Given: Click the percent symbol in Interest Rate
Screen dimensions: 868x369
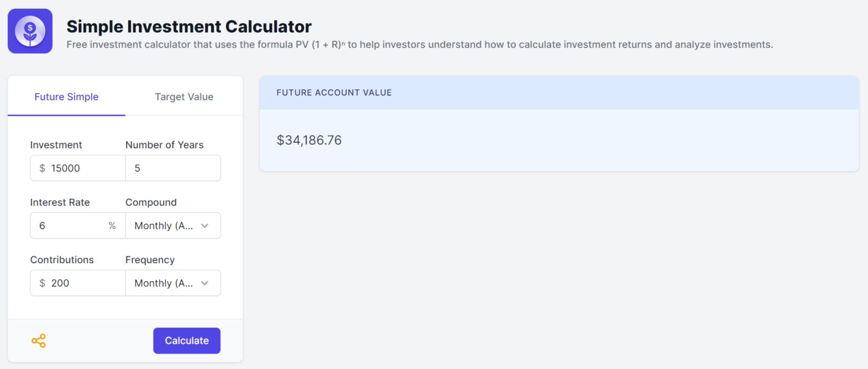Looking at the screenshot, I should point(112,226).
